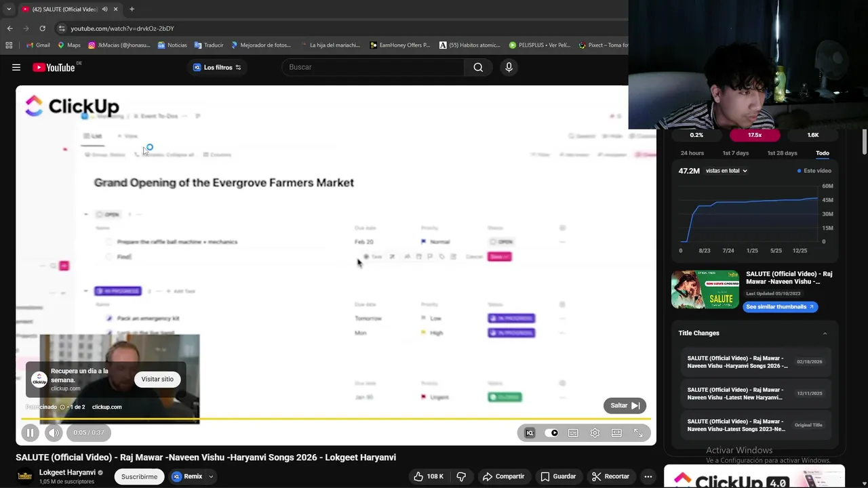868x488 pixels.
Task: Start voice search with microphone icon
Action: [x=509, y=67]
